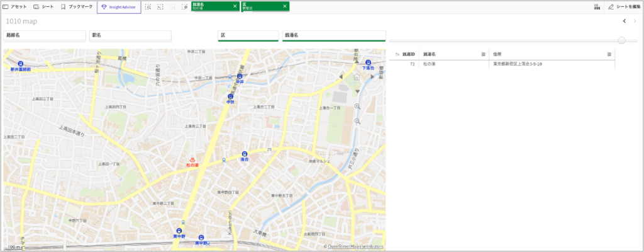Open the selections tool grid icon
644x252 pixels.
coord(596,6)
